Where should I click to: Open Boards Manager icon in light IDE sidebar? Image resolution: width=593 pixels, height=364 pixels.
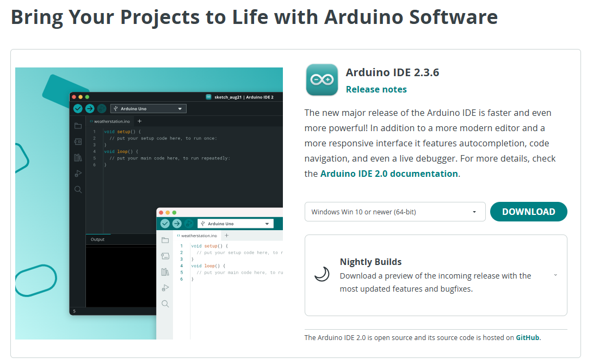pos(165,256)
